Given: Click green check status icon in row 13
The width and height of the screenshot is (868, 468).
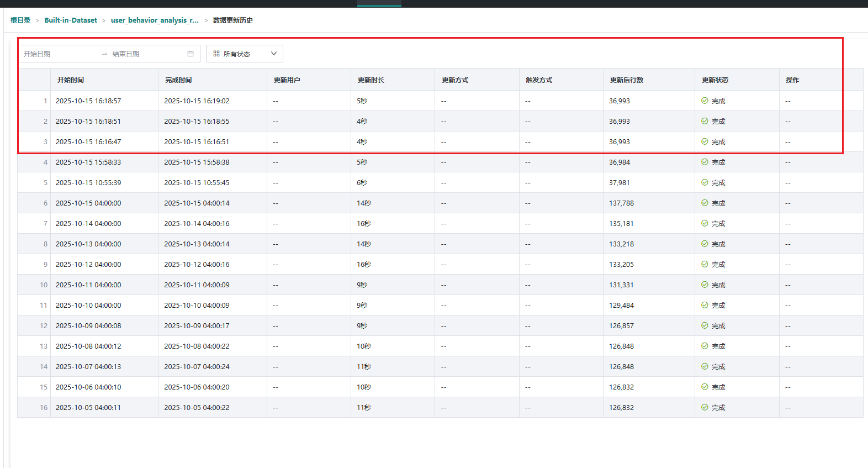Looking at the screenshot, I should pyautogui.click(x=705, y=346).
